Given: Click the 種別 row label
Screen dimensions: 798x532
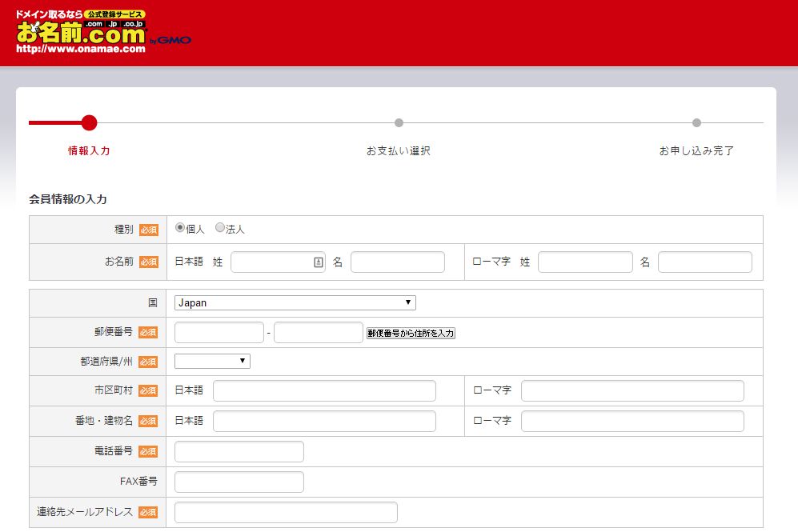Looking at the screenshot, I should pos(124,230).
